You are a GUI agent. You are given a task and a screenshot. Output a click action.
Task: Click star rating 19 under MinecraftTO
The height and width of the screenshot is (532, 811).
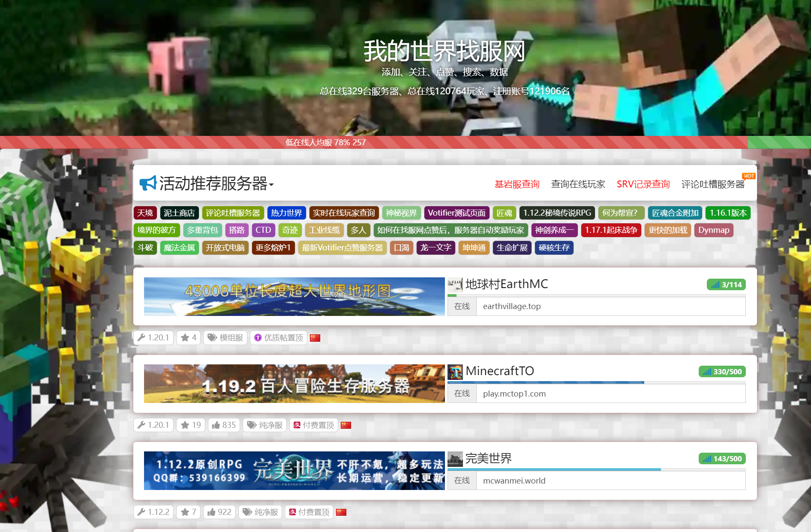pos(191,425)
